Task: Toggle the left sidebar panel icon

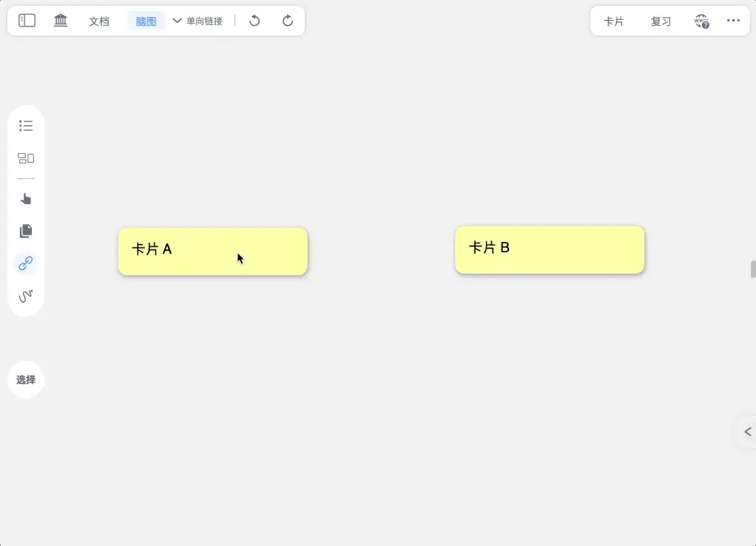Action: tap(27, 21)
